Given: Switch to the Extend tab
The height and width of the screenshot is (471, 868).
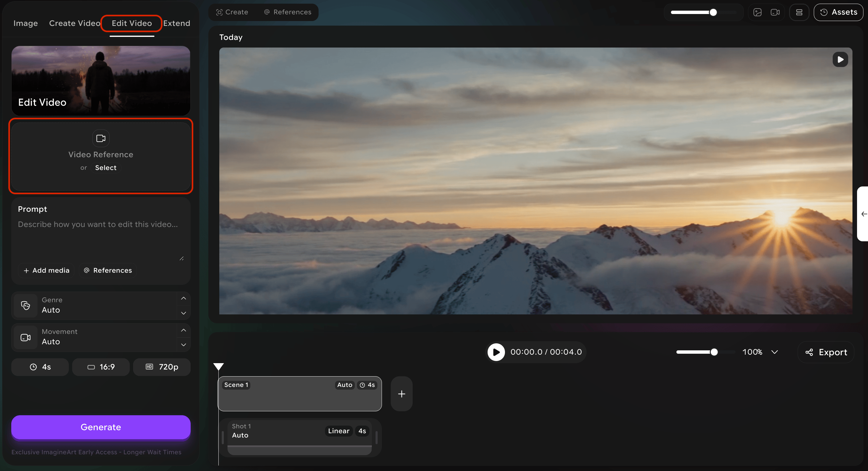Looking at the screenshot, I should pyautogui.click(x=177, y=23).
